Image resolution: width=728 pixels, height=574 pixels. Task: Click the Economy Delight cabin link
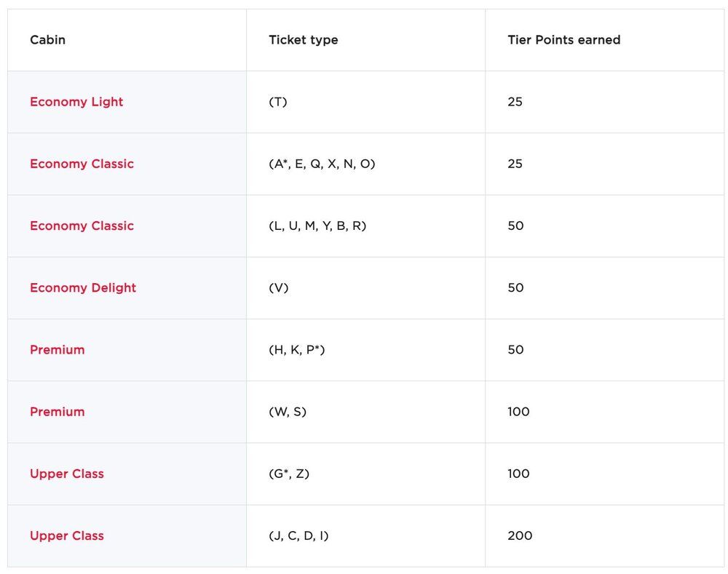pos(83,287)
